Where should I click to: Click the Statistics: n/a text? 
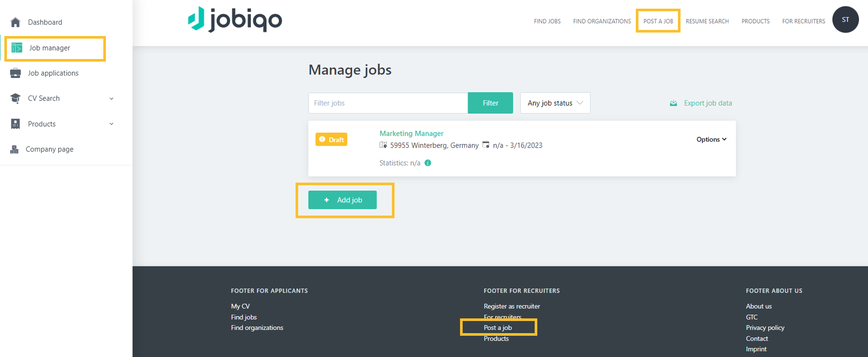coord(400,163)
